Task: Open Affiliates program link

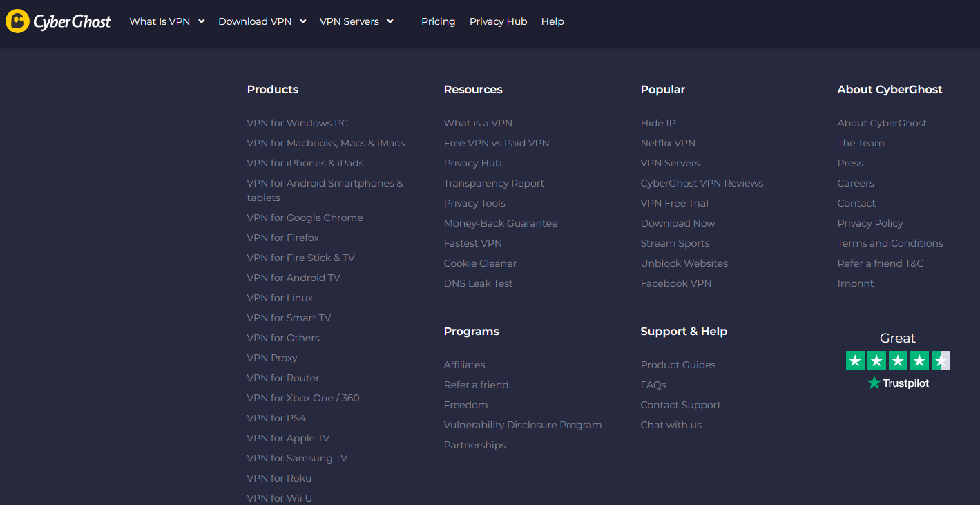Action: click(465, 365)
